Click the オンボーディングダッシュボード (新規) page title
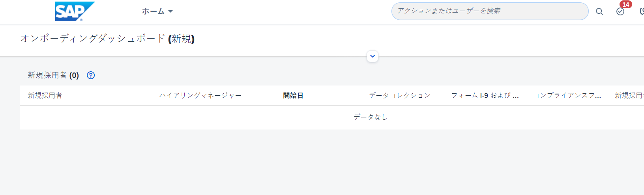Viewport: 644px width, 195px height. (107, 39)
